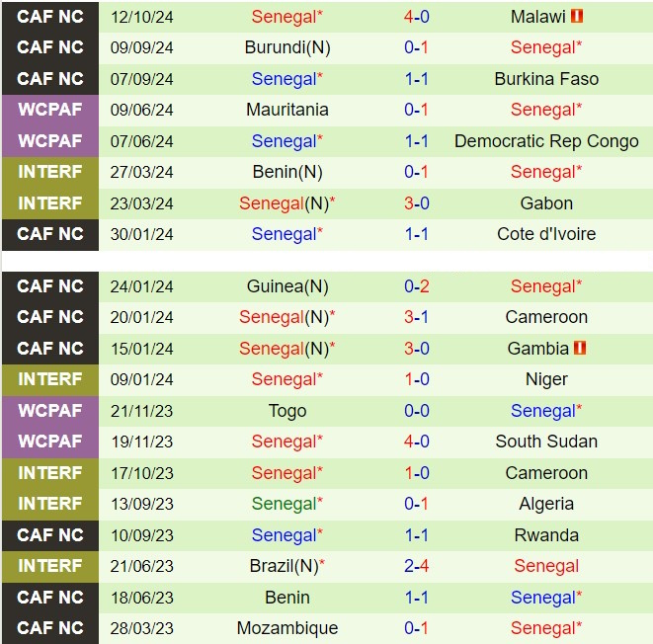Open the Rwanda team link
653x644 pixels.
click(x=546, y=535)
